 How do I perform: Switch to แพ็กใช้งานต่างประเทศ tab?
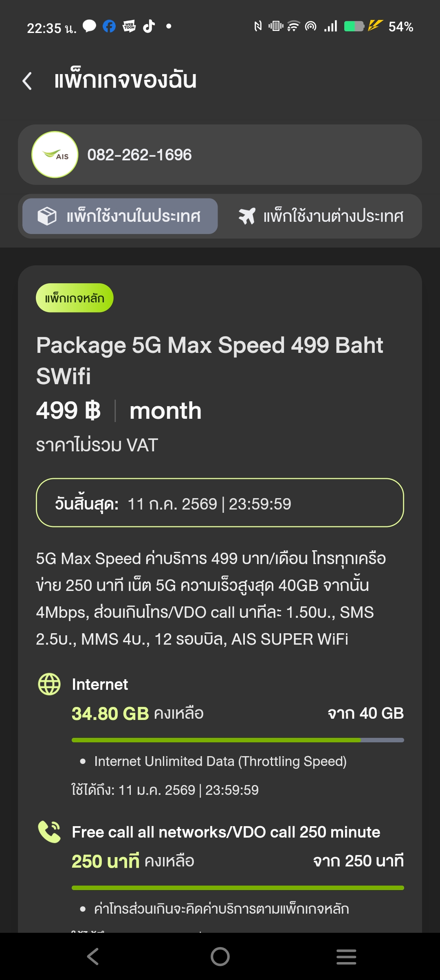coord(321,216)
